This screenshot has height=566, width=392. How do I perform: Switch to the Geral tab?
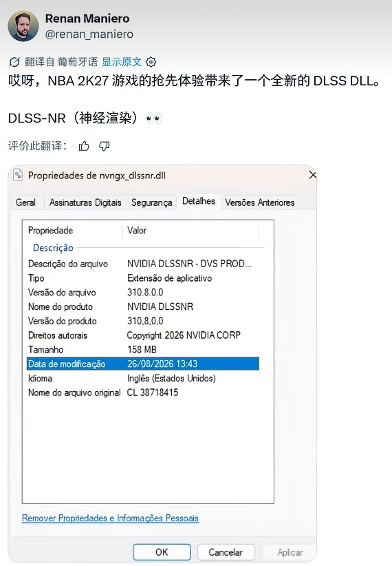pyautogui.click(x=25, y=202)
